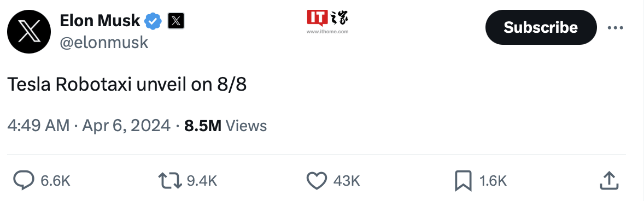Click the 6.6K replies count

pyautogui.click(x=55, y=180)
